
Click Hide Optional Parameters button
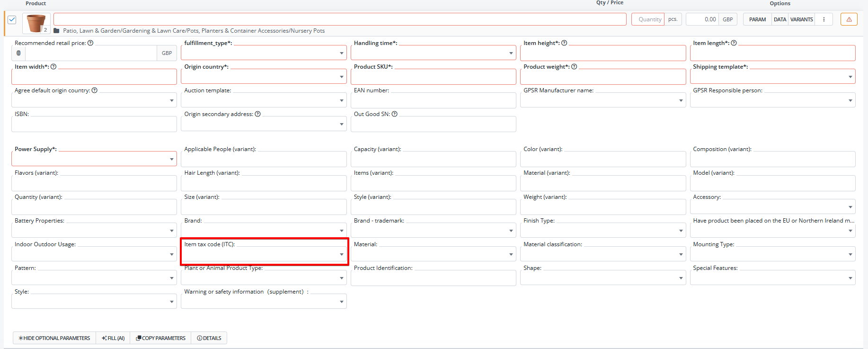pyautogui.click(x=54, y=338)
